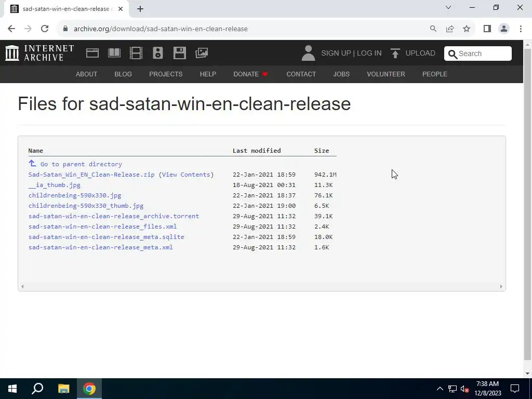
Task: Download the _archive.torrent file
Action: (x=114, y=216)
